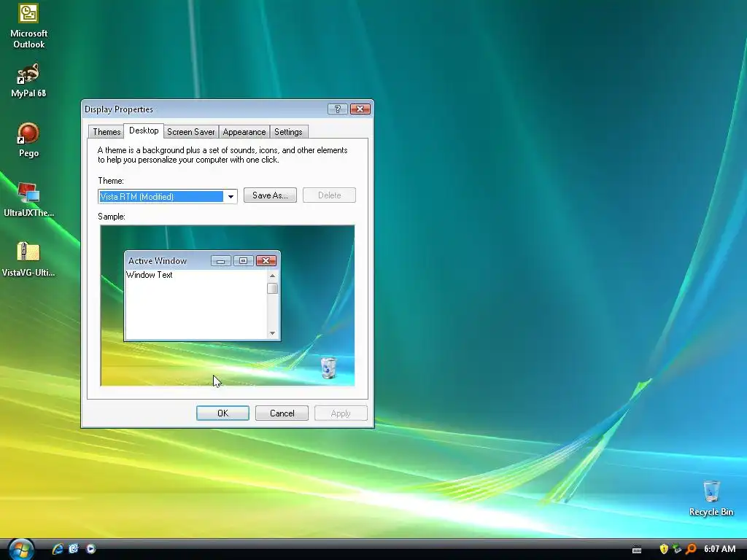Click the sample window's scrollbar down arrow
Viewport: 747px width, 560px height.
273,333
